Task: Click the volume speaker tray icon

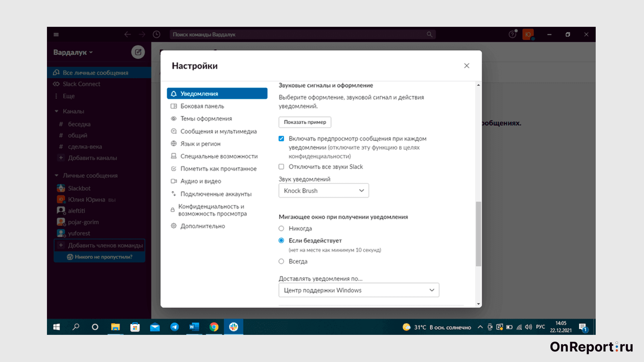Action: pos(529,327)
